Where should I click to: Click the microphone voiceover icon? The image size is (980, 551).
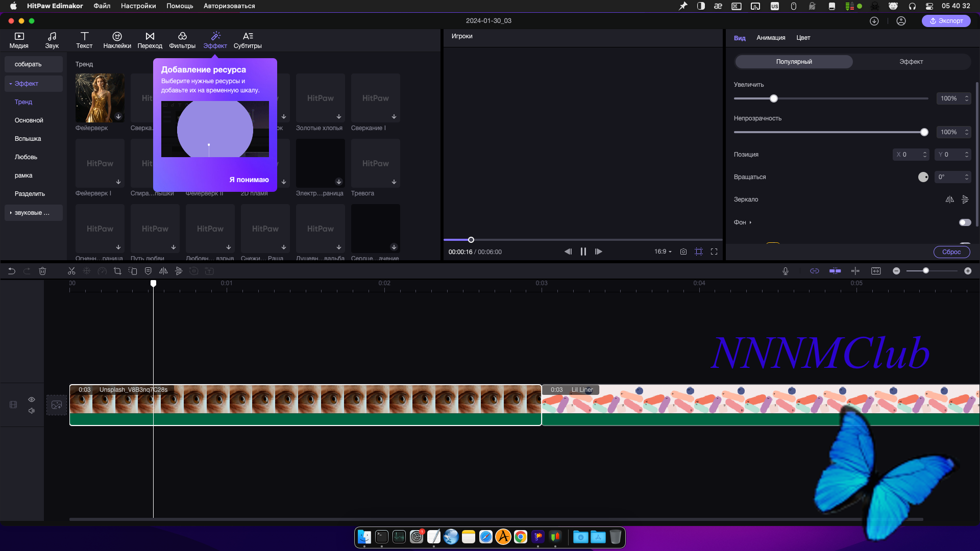coord(786,271)
